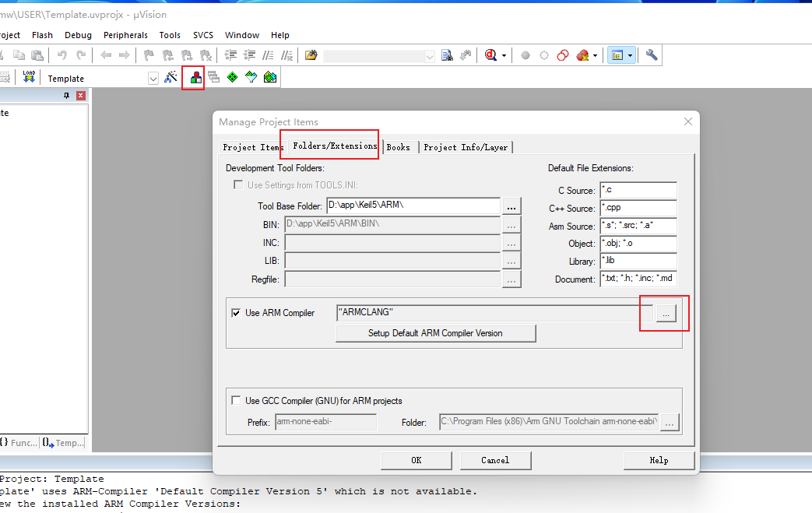
Task: Click Setup Default ARM Compiler Version
Action: point(435,333)
